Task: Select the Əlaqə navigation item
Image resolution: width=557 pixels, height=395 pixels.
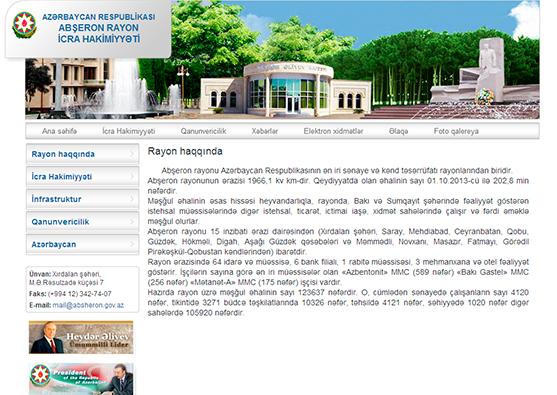Action: click(398, 131)
